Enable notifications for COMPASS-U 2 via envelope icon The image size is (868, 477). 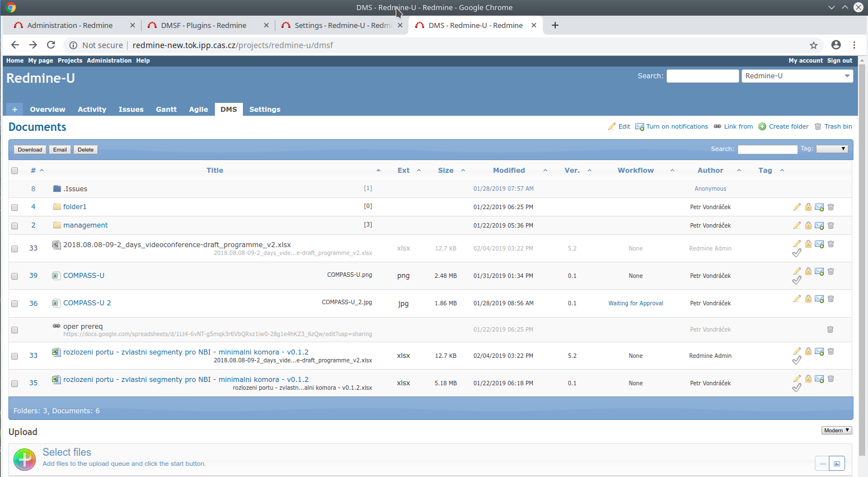(819, 299)
